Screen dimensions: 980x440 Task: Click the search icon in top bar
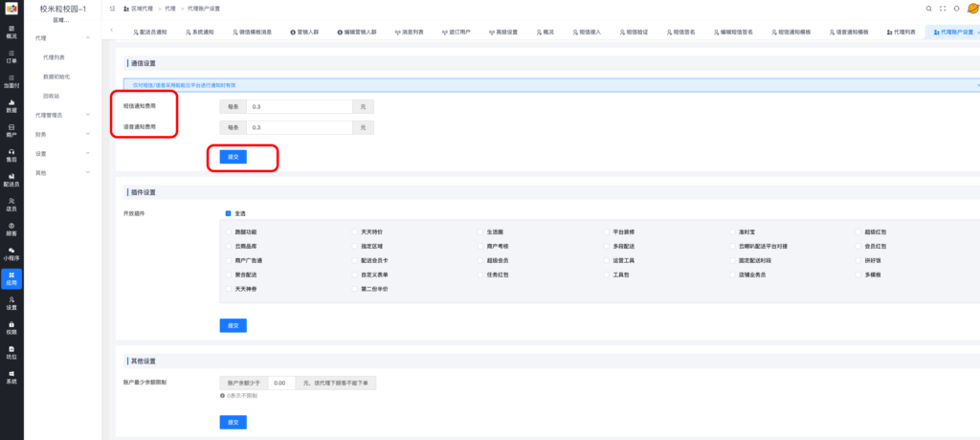click(928, 8)
